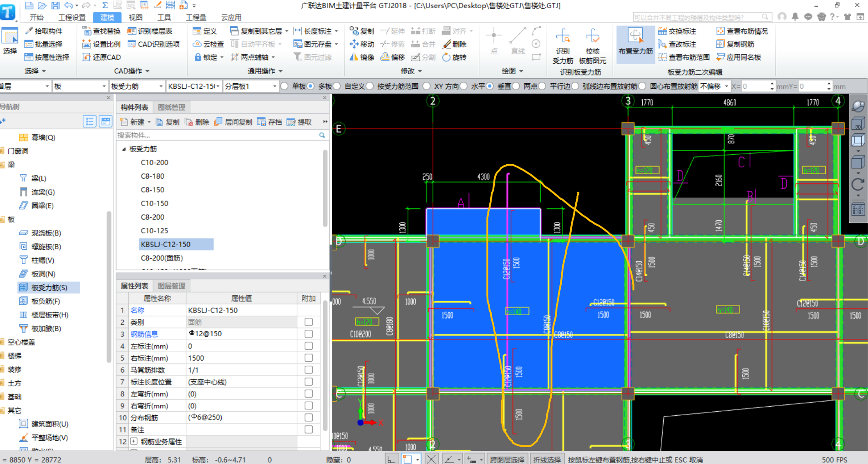Click the component list vertical scrollbar

pyautogui.click(x=325, y=188)
